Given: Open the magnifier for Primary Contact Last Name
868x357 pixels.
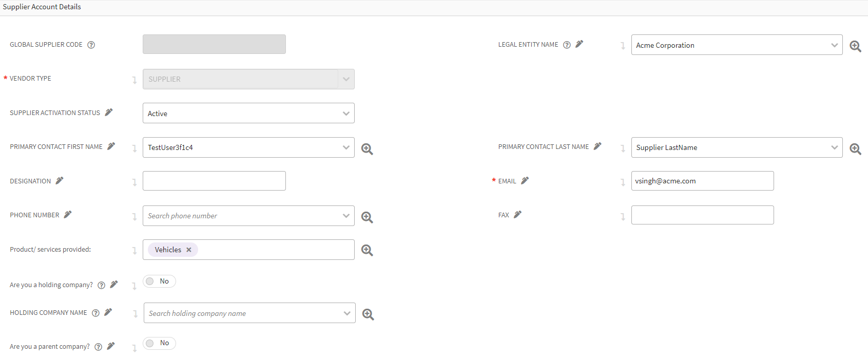Looking at the screenshot, I should click(855, 149).
